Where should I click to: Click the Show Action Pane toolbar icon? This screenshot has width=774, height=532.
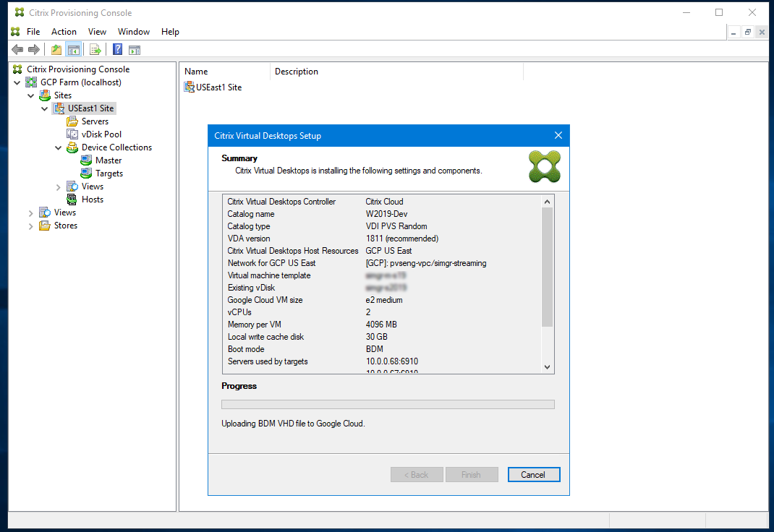135,49
